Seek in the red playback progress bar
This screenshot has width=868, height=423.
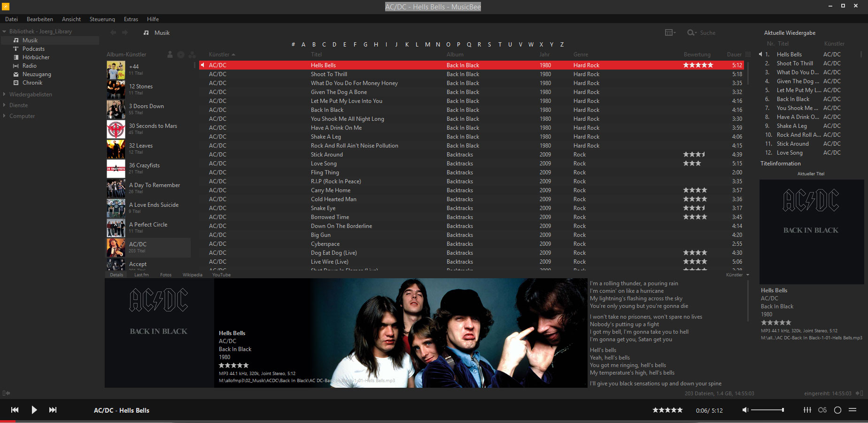tap(434, 422)
